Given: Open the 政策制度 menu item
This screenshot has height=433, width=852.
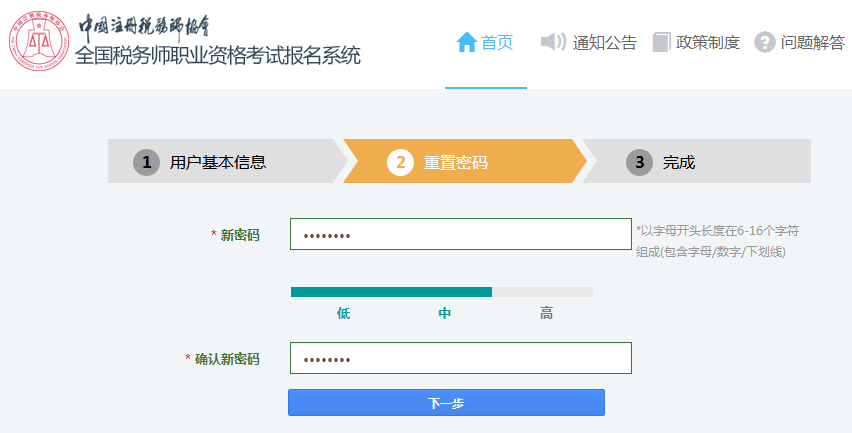Looking at the screenshot, I should pos(708,42).
